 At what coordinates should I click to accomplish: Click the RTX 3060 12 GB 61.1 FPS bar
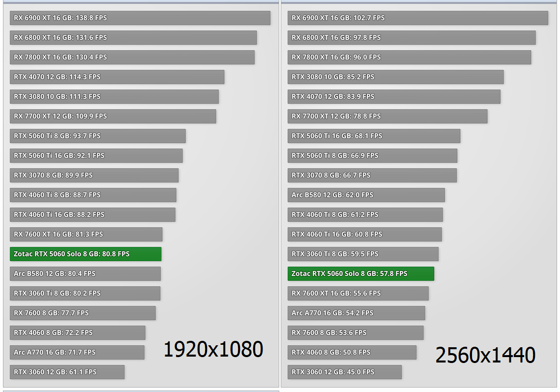click(67, 372)
